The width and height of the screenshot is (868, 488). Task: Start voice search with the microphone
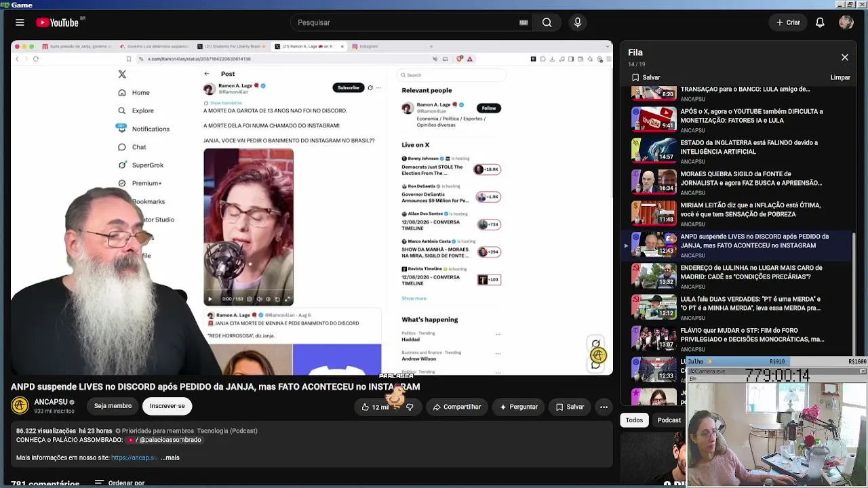(x=578, y=22)
